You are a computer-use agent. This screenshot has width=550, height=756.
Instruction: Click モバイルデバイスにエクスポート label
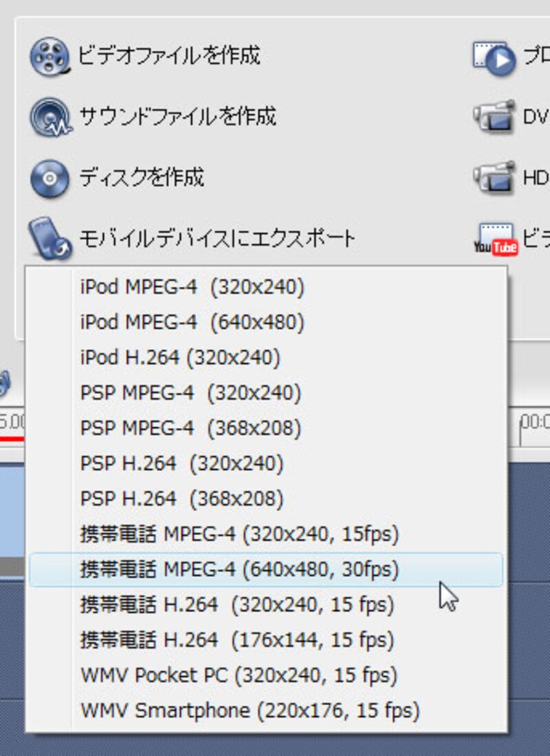click(217, 238)
